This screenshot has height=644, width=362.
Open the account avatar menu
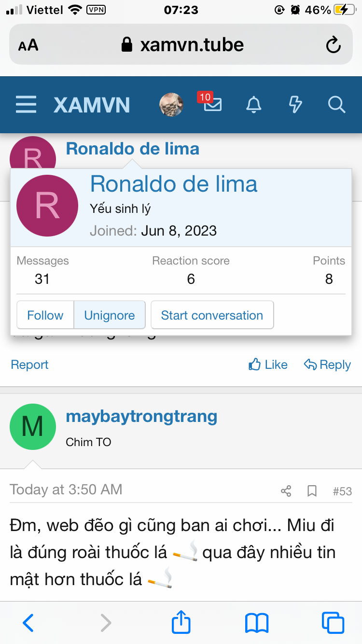pos(171,104)
